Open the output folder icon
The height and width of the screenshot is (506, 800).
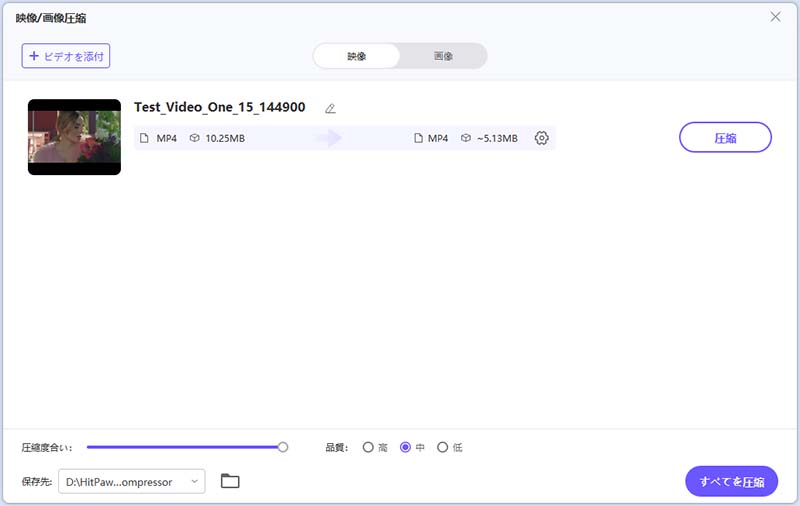(x=230, y=482)
